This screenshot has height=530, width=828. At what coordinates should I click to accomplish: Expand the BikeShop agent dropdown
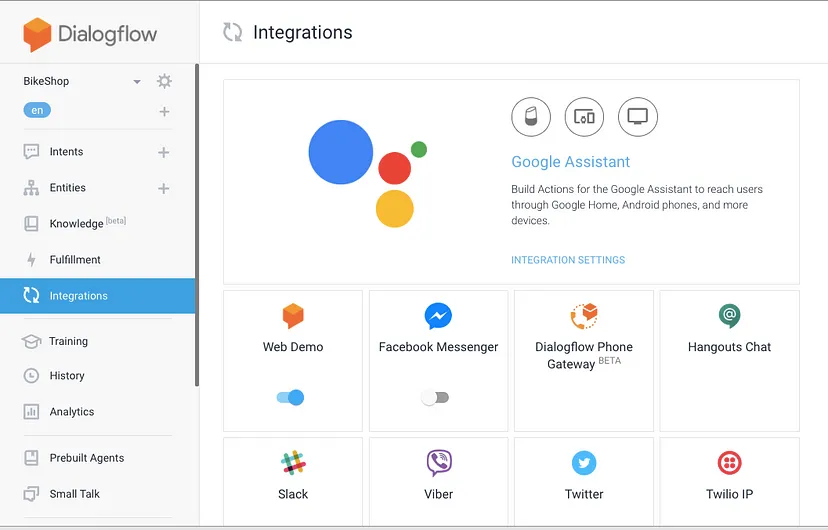pyautogui.click(x=137, y=82)
